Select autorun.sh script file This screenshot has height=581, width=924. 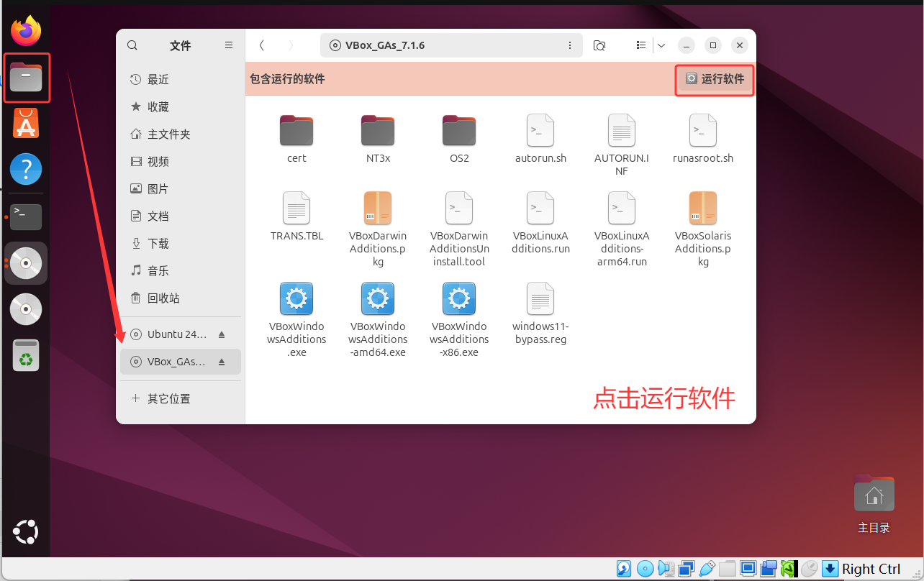click(540, 139)
